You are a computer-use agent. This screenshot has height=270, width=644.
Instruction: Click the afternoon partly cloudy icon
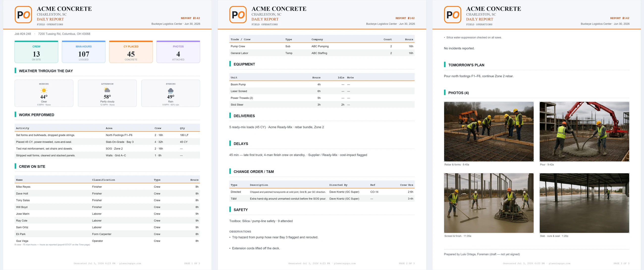(x=107, y=90)
